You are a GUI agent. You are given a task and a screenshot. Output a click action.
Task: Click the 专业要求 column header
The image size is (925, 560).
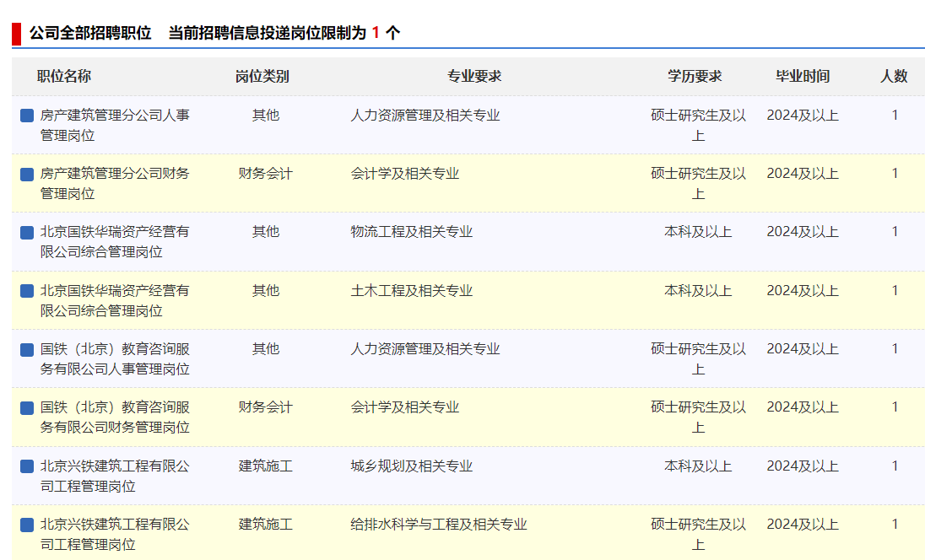click(474, 76)
